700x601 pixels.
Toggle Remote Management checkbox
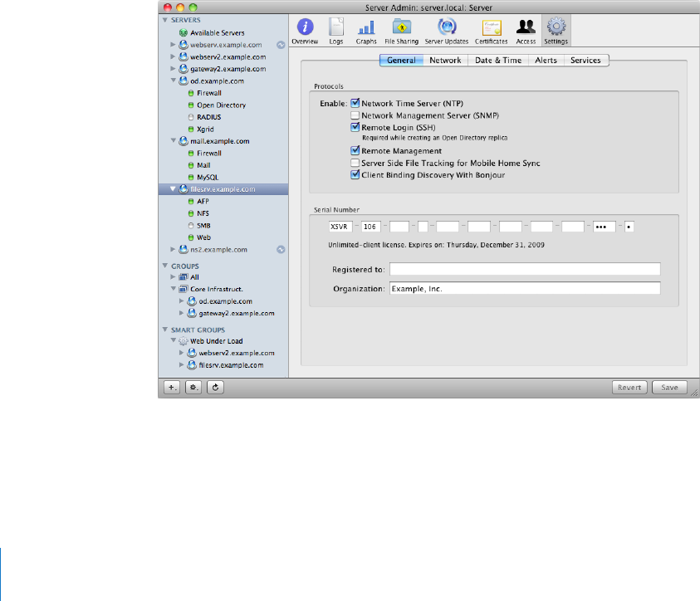(355, 151)
